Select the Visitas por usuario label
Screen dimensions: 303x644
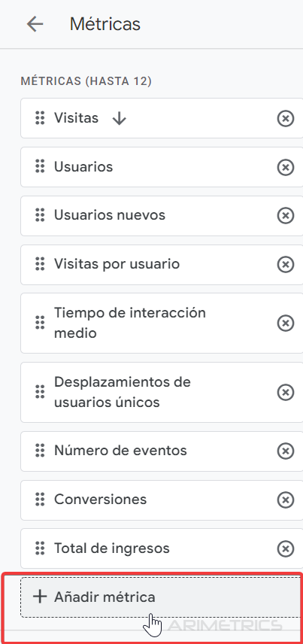point(117,263)
